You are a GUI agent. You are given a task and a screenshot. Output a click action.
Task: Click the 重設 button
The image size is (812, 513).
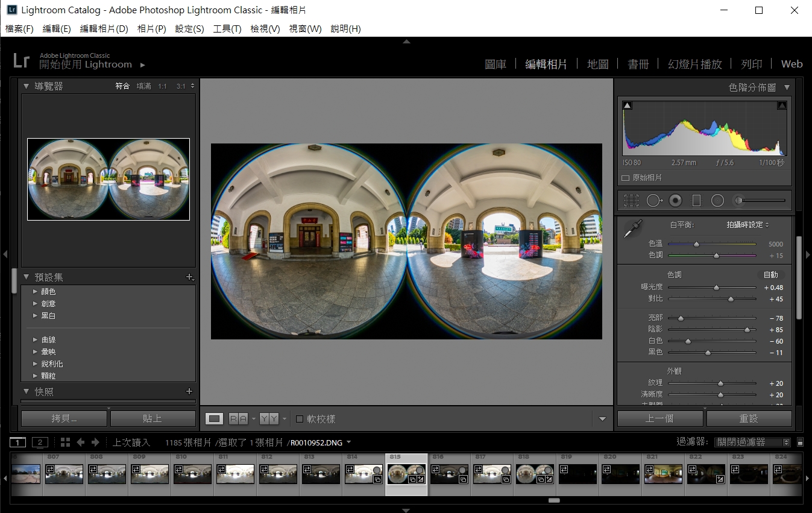click(x=749, y=418)
